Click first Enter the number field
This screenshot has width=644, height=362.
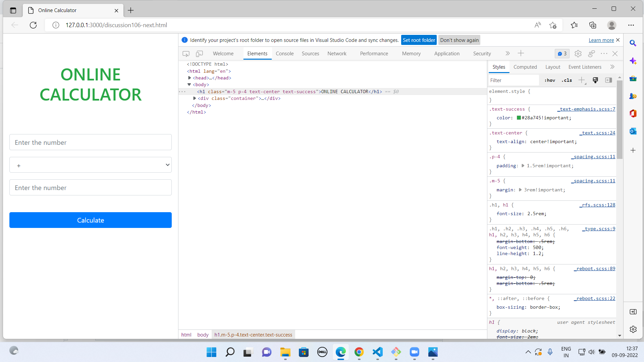click(x=91, y=142)
